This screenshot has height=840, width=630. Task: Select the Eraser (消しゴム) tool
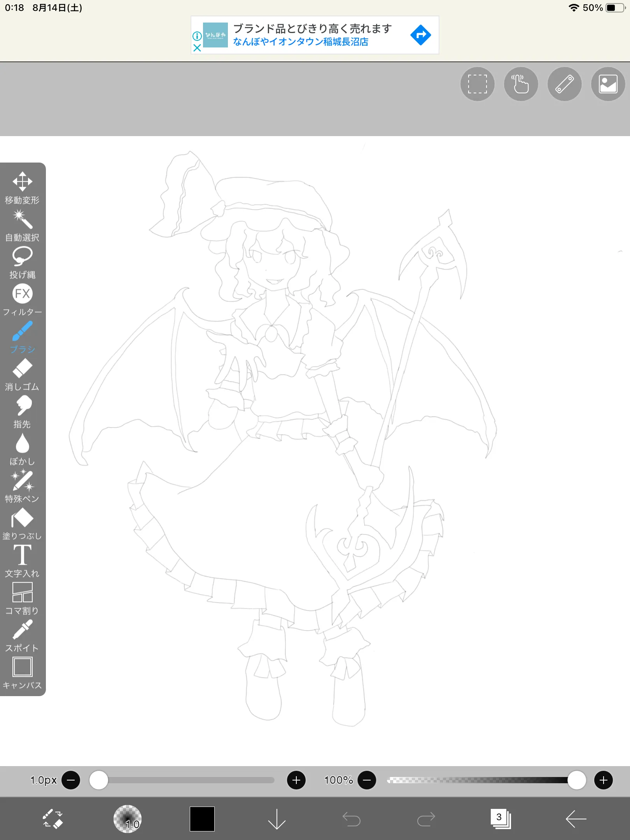click(22, 375)
